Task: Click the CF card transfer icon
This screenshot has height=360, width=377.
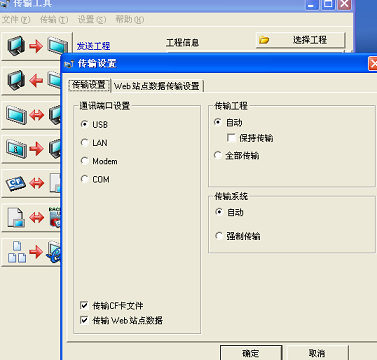Action: [32, 183]
